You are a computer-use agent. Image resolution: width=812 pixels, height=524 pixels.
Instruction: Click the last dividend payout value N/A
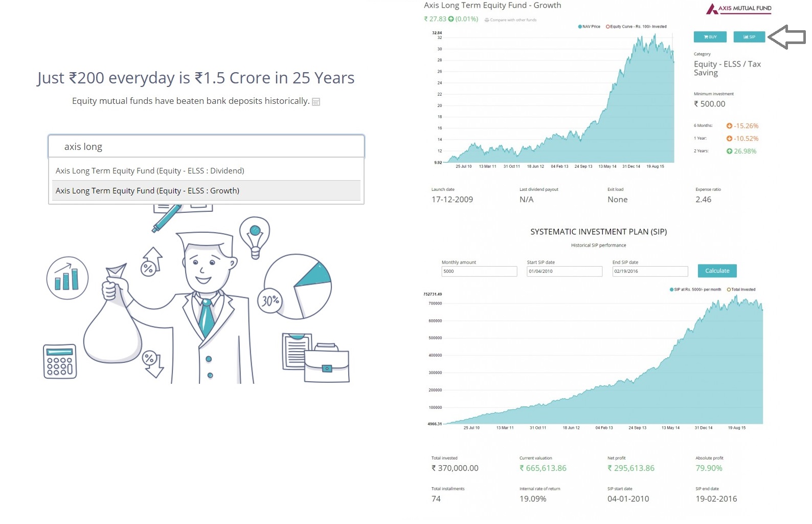pos(526,200)
